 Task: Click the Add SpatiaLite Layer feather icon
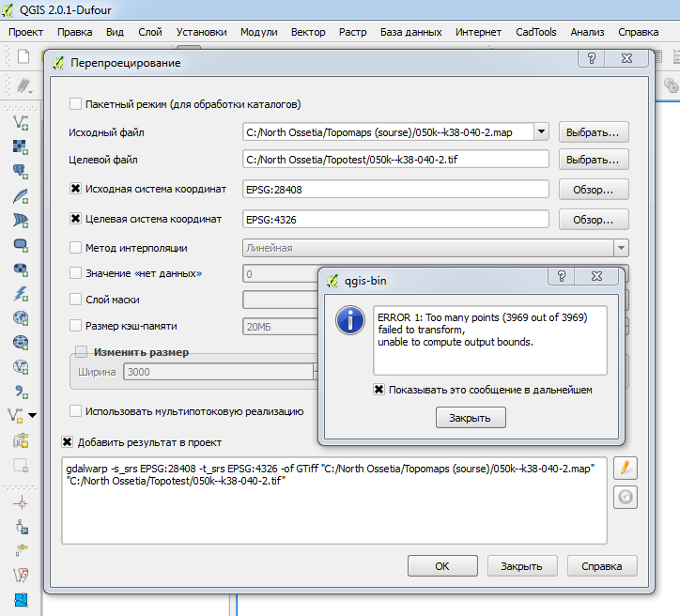point(21,196)
